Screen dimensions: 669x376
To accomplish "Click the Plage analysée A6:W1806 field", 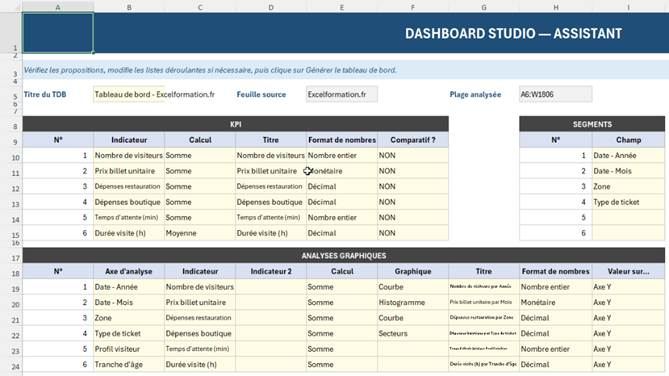I will pos(556,94).
